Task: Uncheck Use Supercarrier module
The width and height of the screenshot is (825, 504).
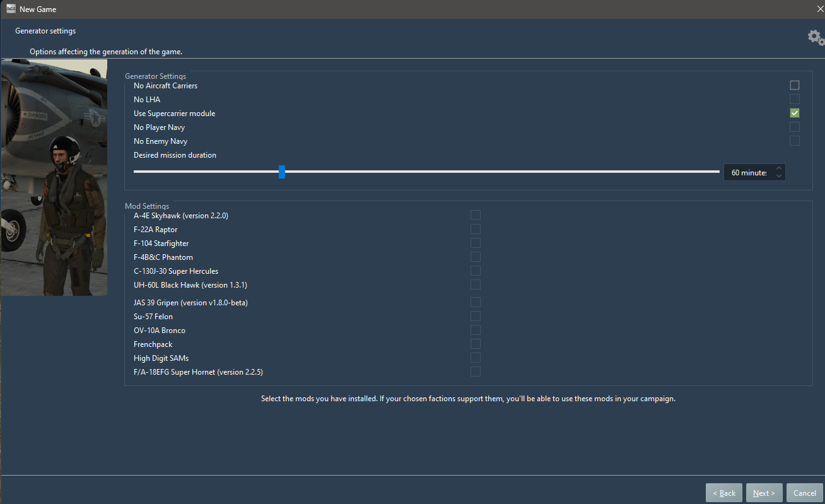Action: click(795, 113)
